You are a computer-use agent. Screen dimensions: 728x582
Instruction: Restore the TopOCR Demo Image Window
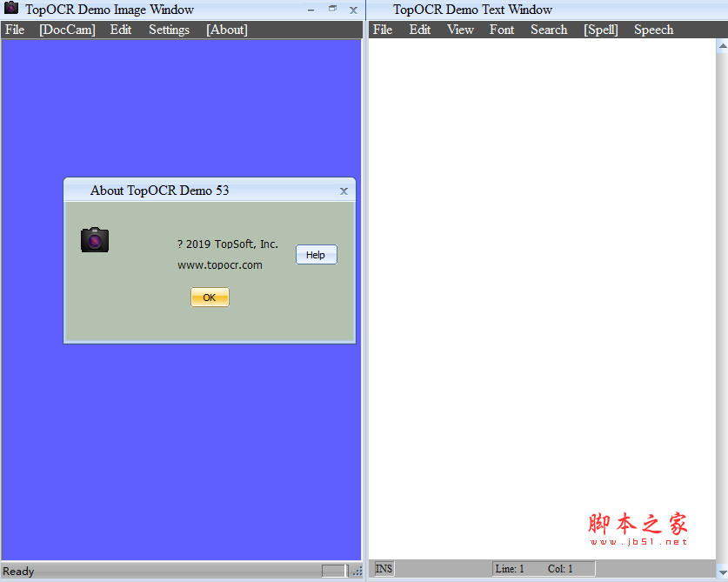point(332,9)
